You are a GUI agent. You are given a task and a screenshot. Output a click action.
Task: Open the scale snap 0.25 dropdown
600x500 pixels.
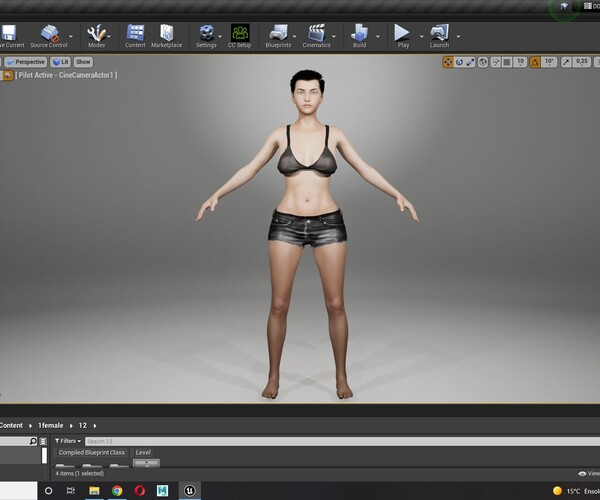pyautogui.click(x=581, y=62)
